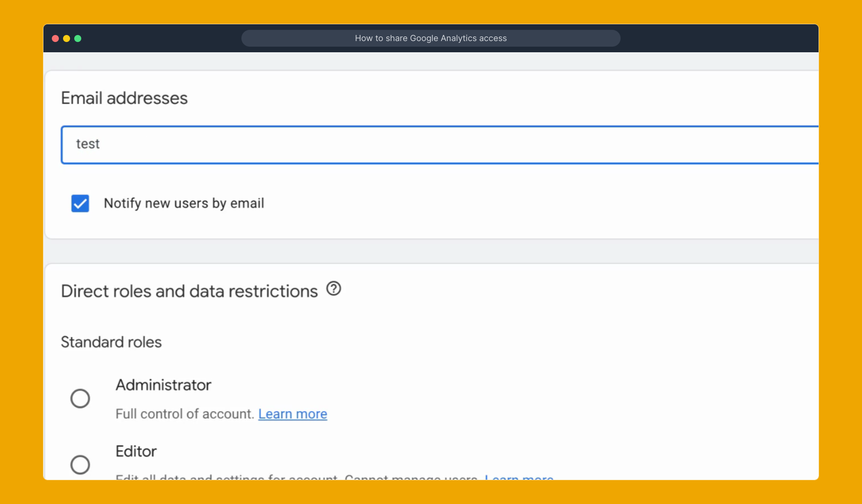This screenshot has width=862, height=504.
Task: Click the Email addresses heading
Action: (124, 98)
